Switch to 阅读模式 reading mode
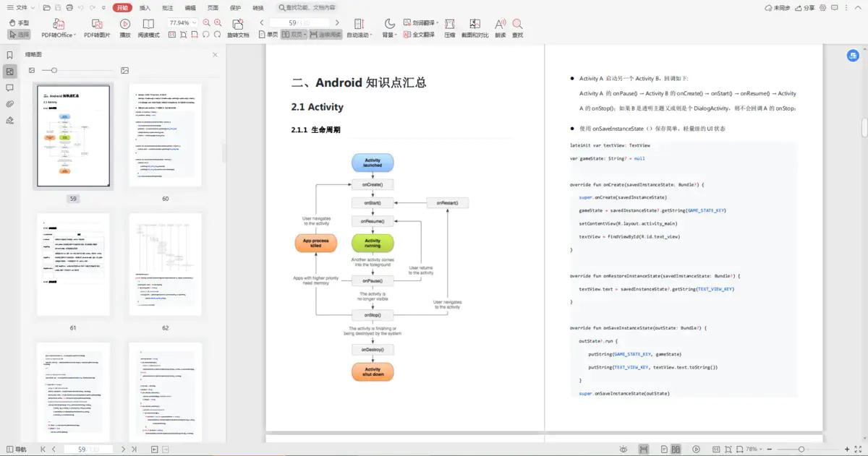 point(148,28)
